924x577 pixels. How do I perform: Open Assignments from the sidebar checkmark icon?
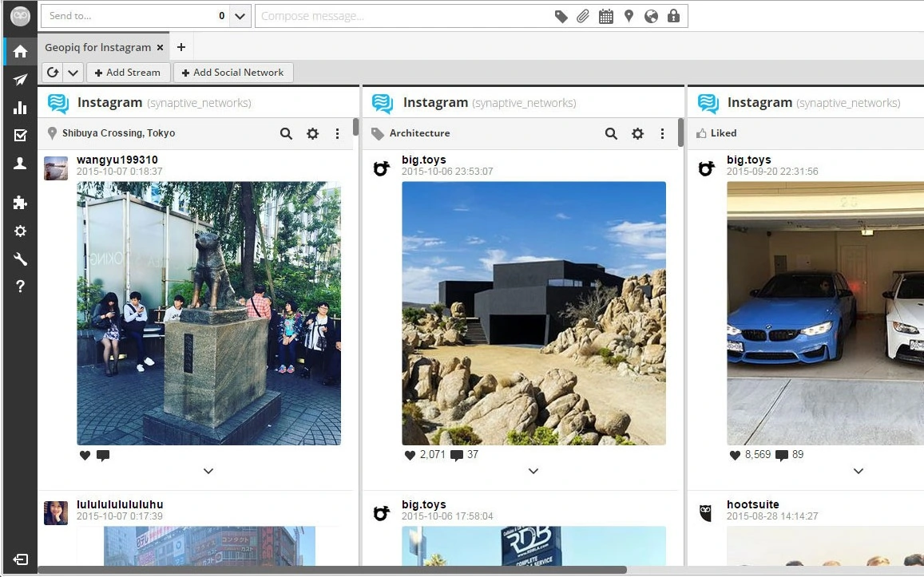click(x=20, y=136)
